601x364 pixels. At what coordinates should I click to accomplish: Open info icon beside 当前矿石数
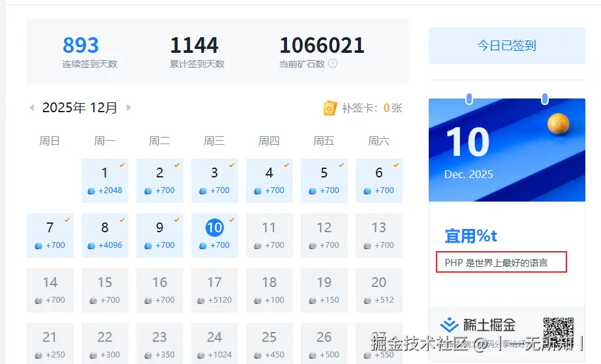pyautogui.click(x=333, y=64)
